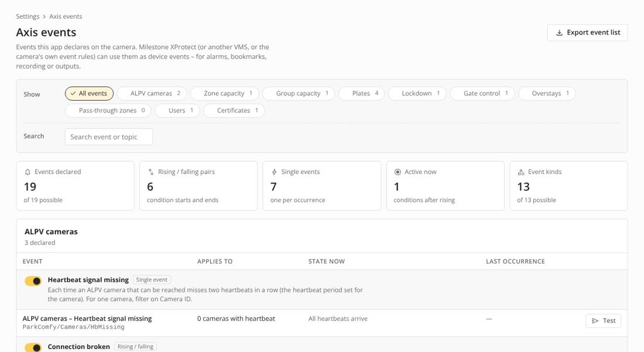Click Connection broken title
Viewport: 644px width, 352px height.
79,347
